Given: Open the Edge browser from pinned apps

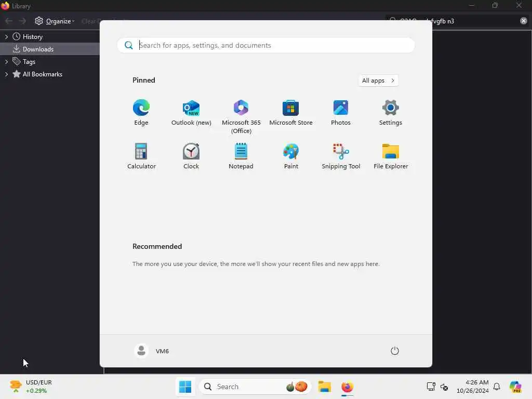Looking at the screenshot, I should (x=141, y=113).
